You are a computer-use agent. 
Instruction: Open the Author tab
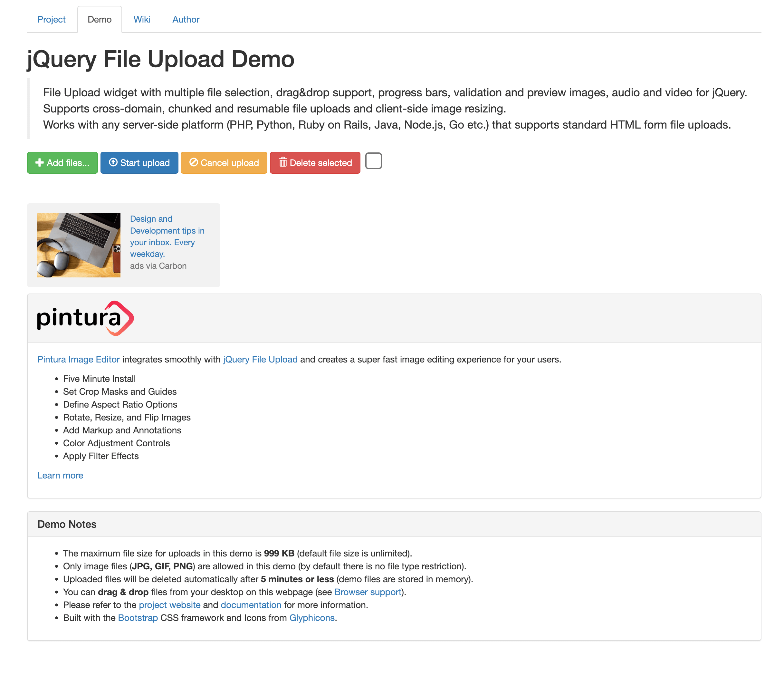coord(186,20)
